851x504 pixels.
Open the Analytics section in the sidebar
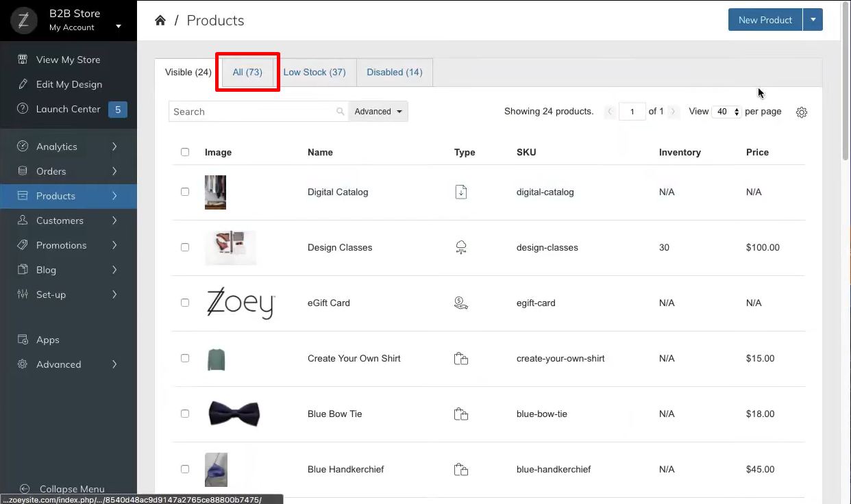pos(58,146)
